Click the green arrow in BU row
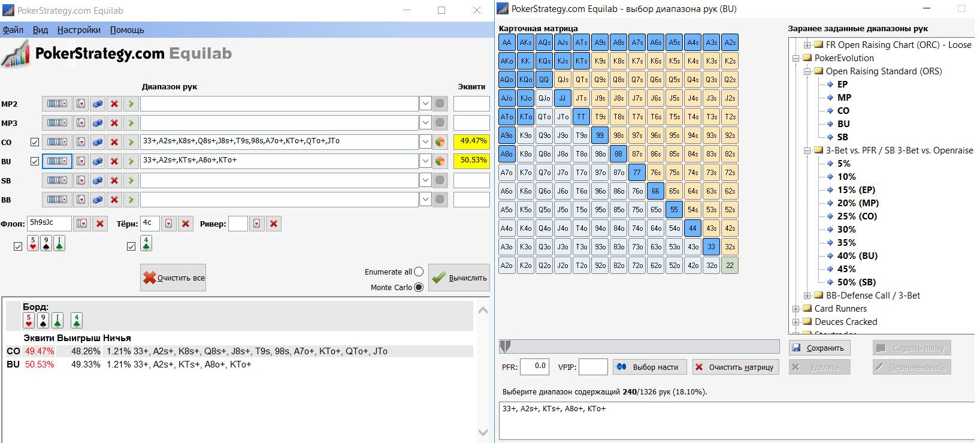This screenshot has height=443, width=980. pyautogui.click(x=131, y=161)
